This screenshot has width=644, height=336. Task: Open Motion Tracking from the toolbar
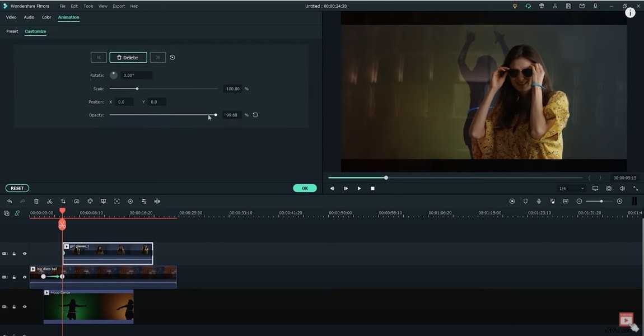tap(116, 201)
